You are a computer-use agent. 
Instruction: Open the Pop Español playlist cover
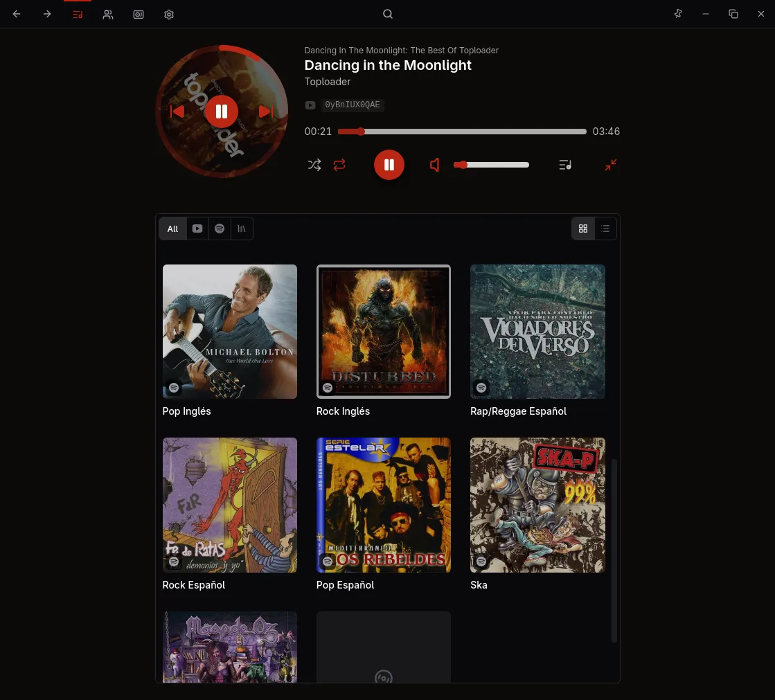pos(384,505)
